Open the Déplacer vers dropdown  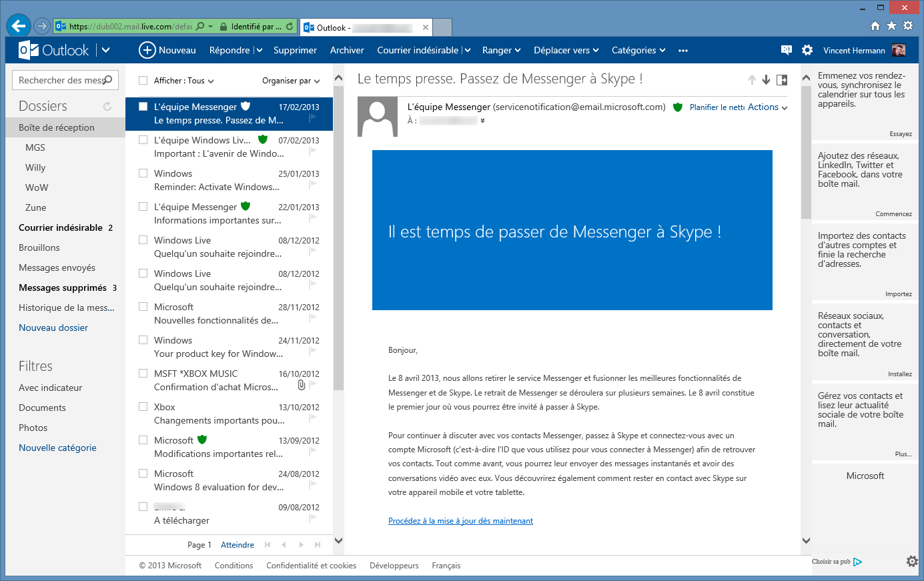pyautogui.click(x=566, y=50)
